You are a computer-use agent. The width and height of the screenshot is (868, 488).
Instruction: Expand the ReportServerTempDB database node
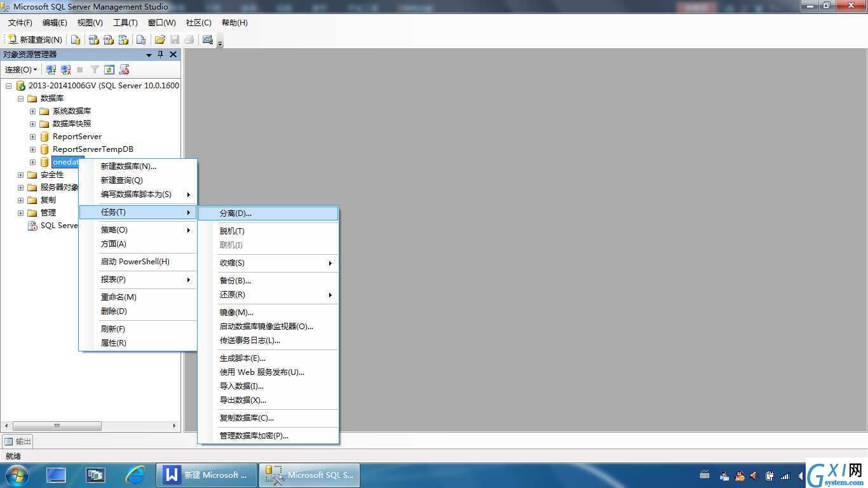32,149
